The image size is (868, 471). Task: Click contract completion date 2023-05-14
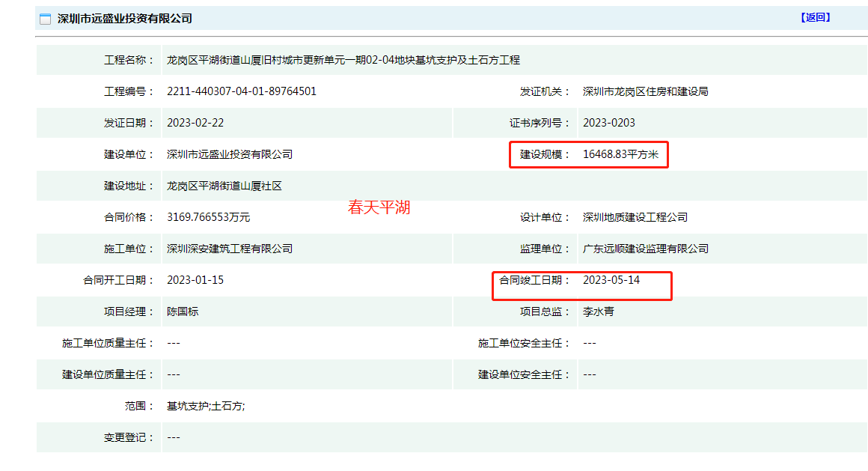[x=611, y=280]
